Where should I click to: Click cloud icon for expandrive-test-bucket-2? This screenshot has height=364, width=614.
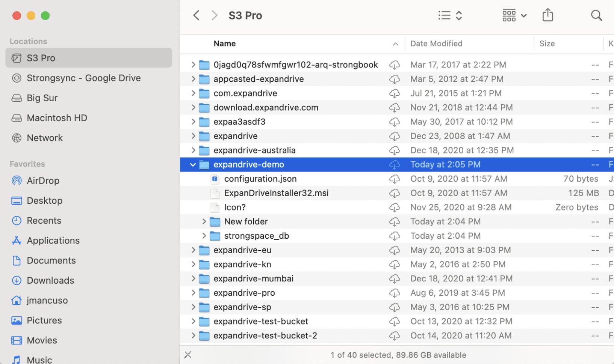[x=394, y=336]
